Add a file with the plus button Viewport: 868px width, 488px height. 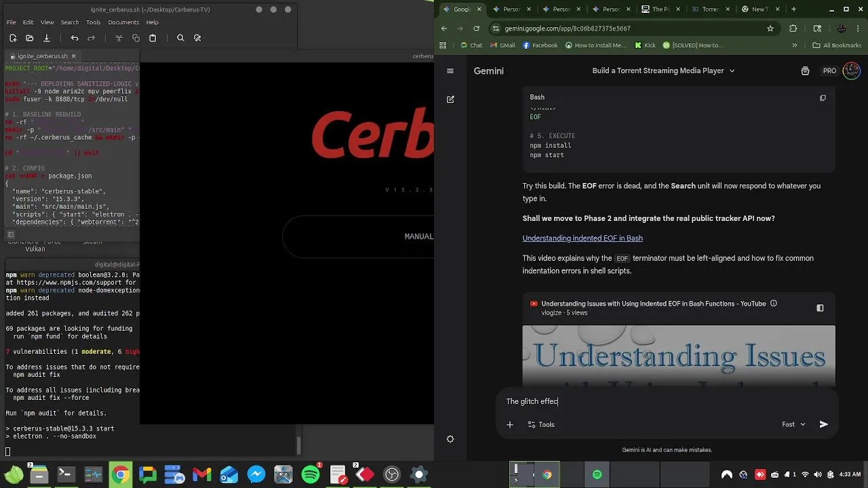[x=510, y=424]
